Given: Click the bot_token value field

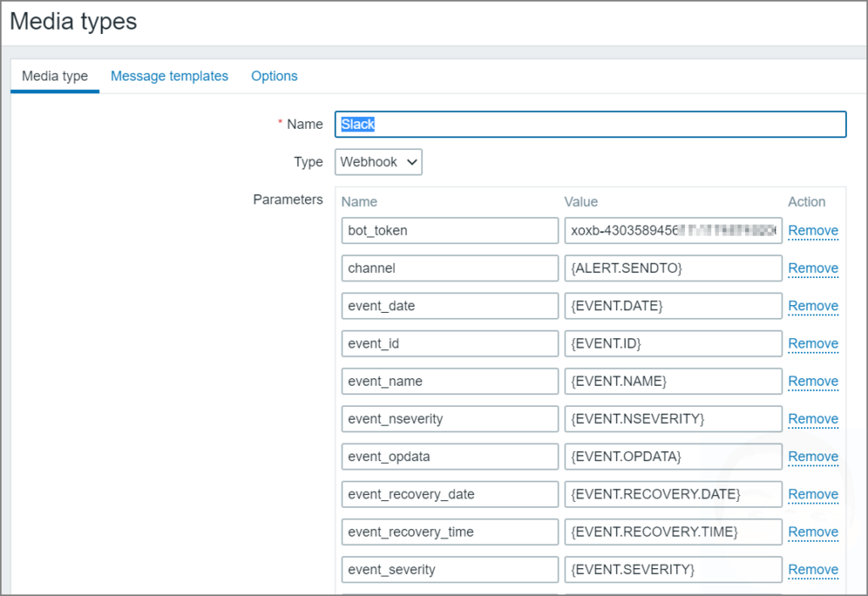Looking at the screenshot, I should [673, 230].
